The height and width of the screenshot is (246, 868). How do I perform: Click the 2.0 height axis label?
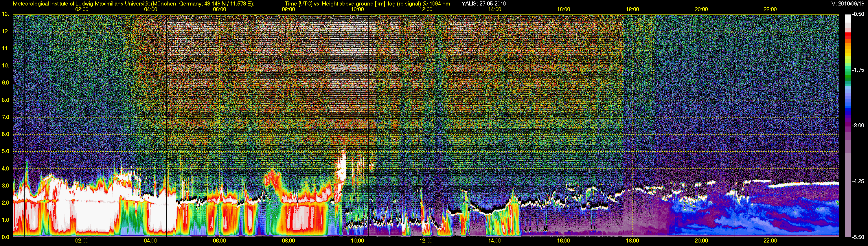coord(5,203)
